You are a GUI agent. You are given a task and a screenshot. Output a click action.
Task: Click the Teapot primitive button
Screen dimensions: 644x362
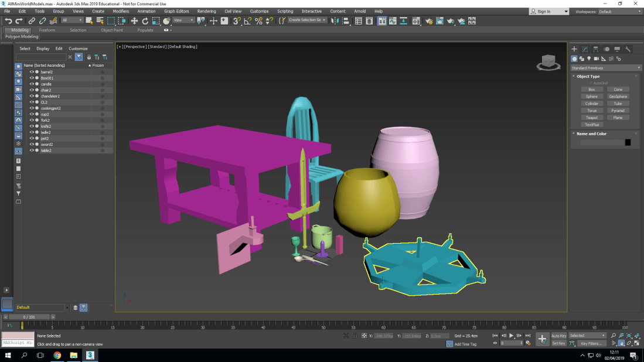tap(591, 117)
